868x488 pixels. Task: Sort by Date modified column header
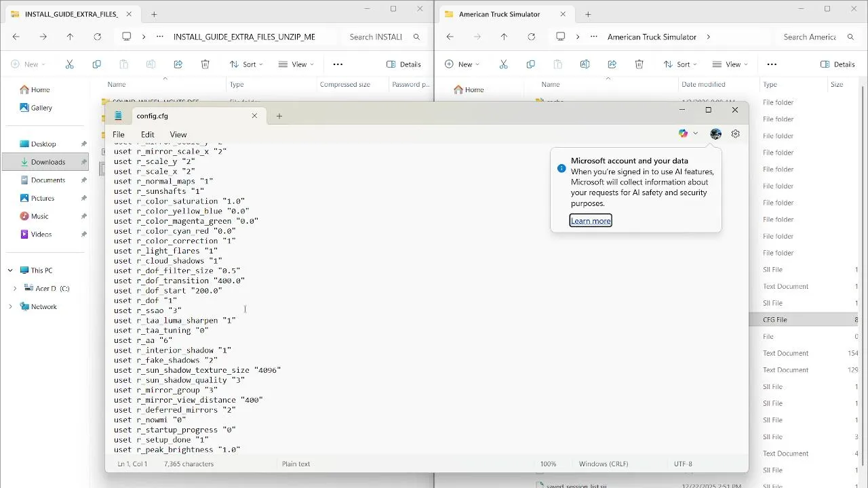point(703,85)
